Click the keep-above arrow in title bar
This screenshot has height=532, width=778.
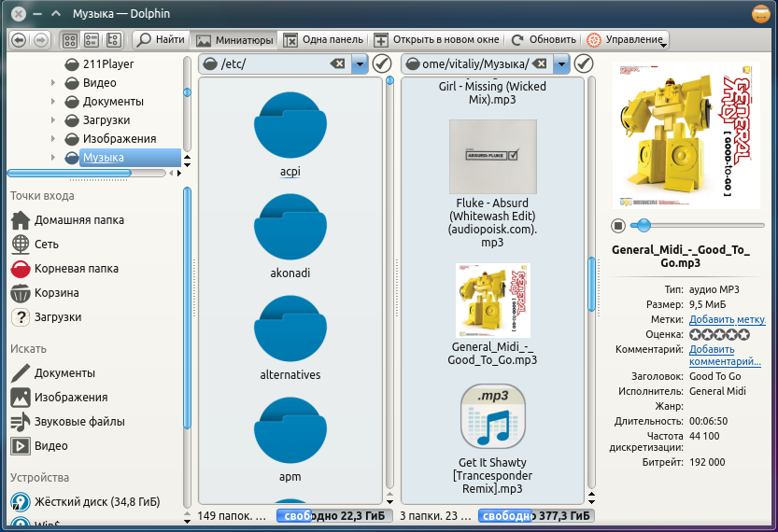[56, 13]
